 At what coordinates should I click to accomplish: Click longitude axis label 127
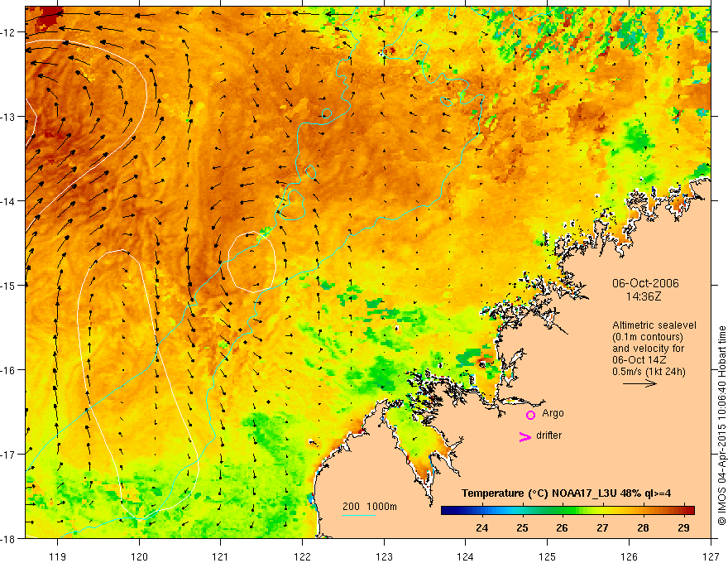tap(711, 556)
